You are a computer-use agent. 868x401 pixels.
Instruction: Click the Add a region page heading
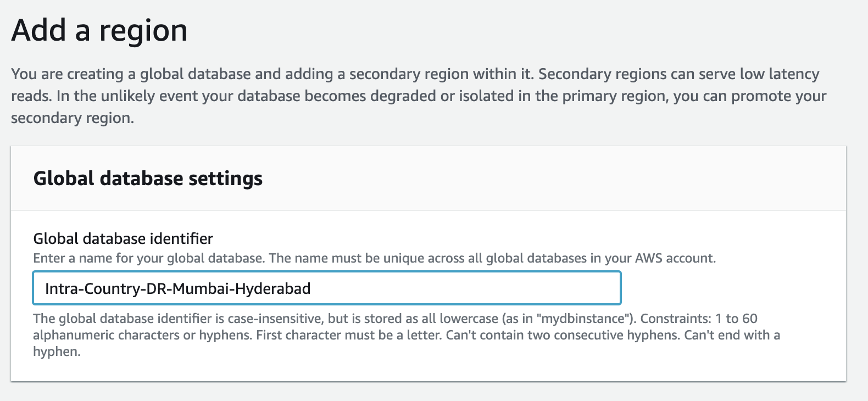[99, 30]
